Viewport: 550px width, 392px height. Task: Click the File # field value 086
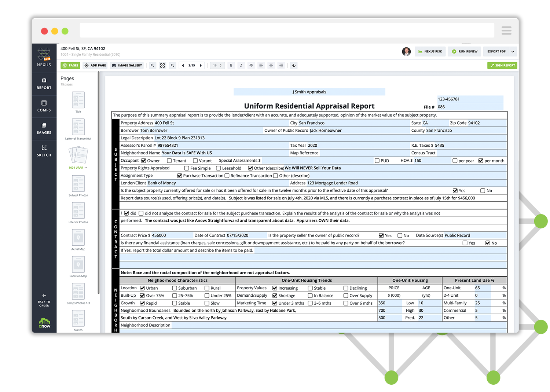tap(470, 107)
